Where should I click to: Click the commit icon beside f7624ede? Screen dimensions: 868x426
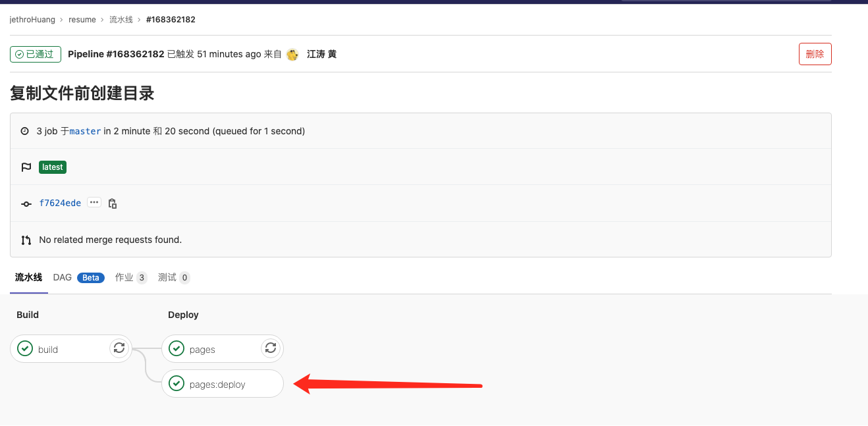[26, 203]
